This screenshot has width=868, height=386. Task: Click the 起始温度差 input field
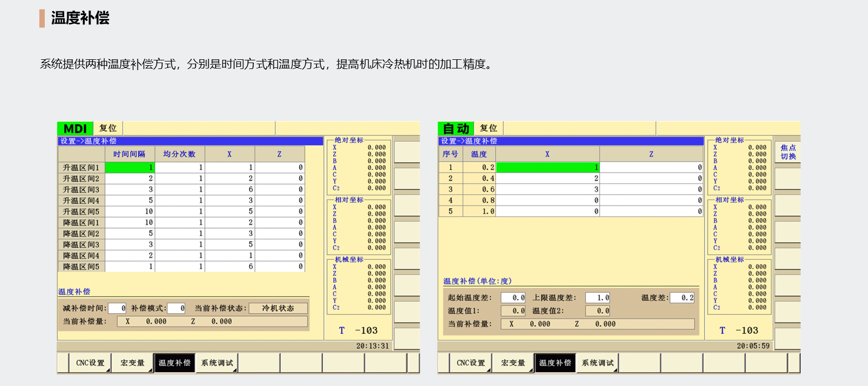pos(513,298)
